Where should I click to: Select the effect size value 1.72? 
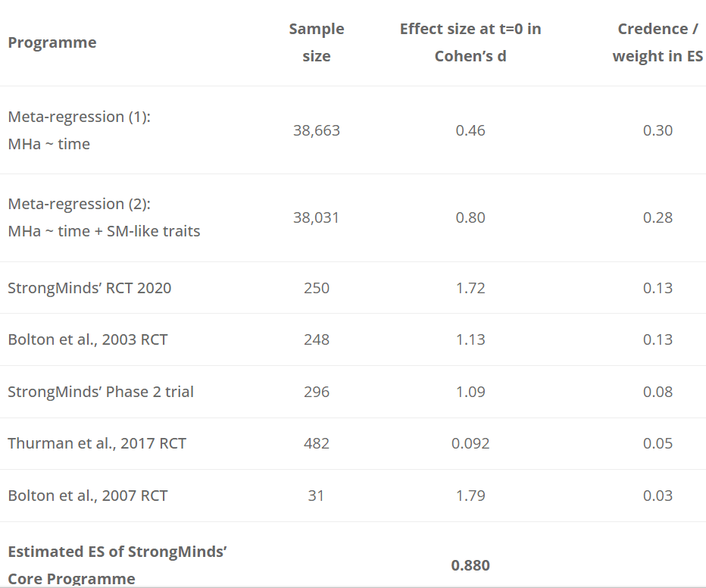click(x=470, y=288)
